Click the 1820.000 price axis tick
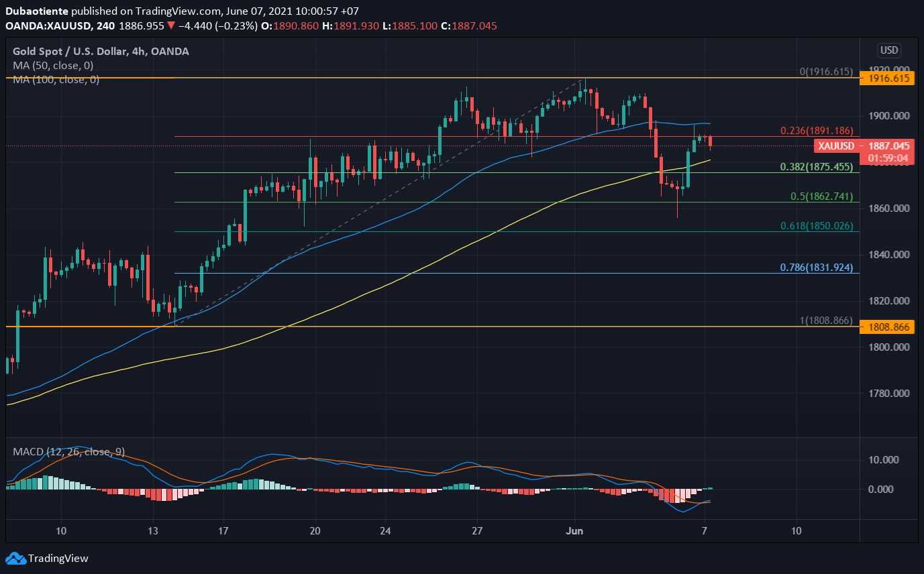This screenshot has height=574, width=924. 888,301
